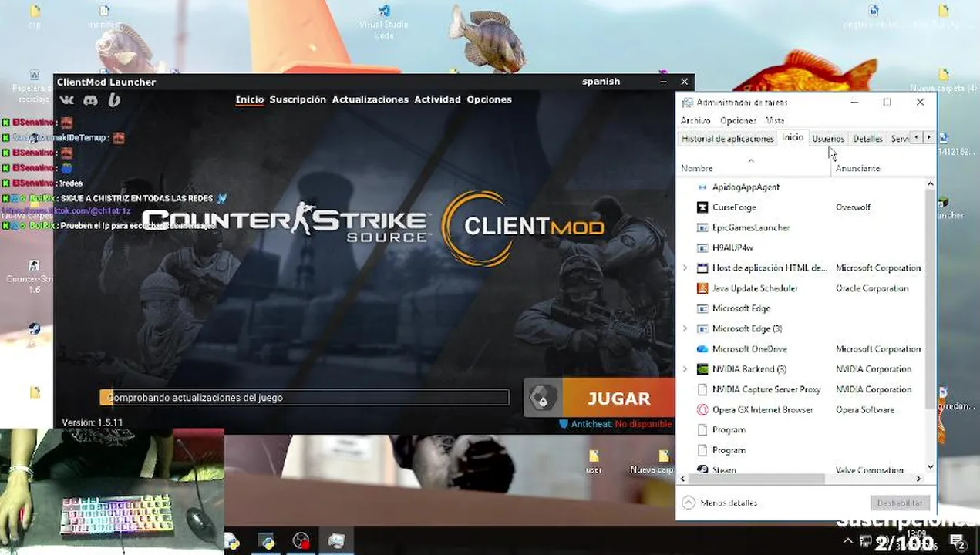The height and width of the screenshot is (555, 980).
Task: Select the Java Update Scheduler icon
Action: pos(702,288)
